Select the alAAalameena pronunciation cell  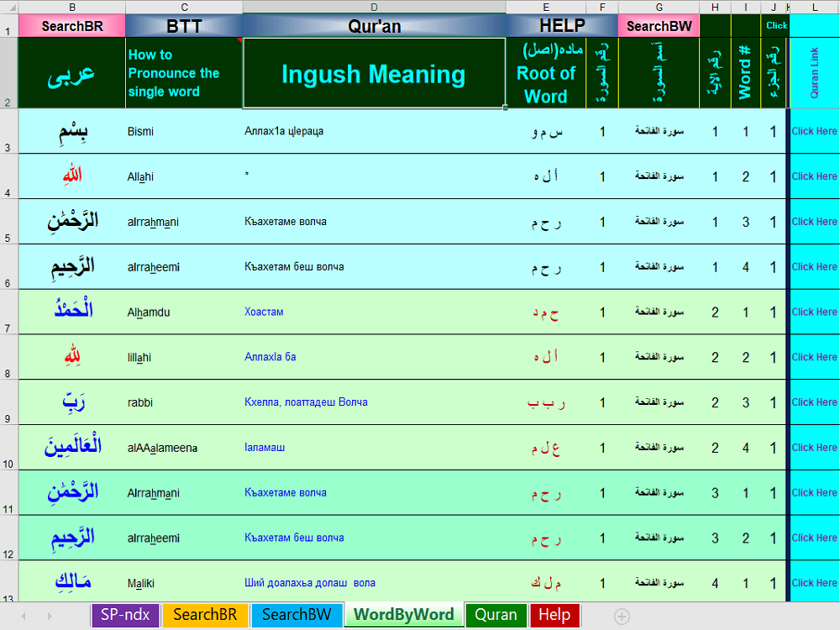[184, 448]
